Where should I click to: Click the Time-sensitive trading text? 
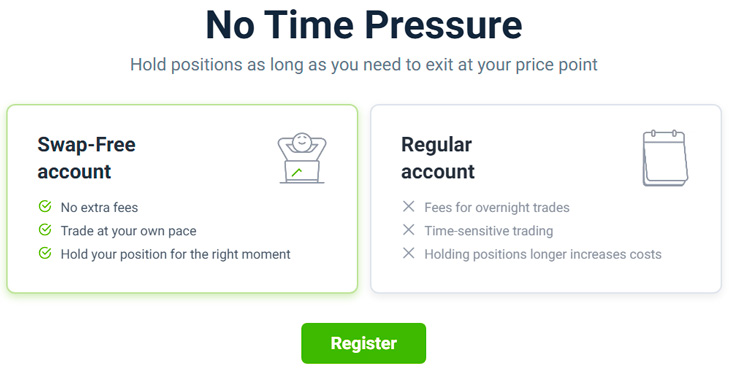point(489,231)
